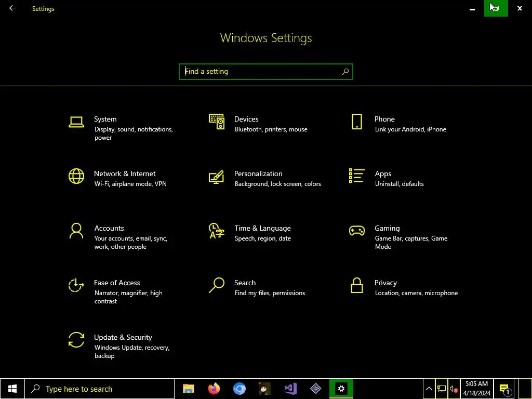This screenshot has height=399, width=532.
Task: Launch File Explorer from the taskbar
Action: click(x=188, y=389)
